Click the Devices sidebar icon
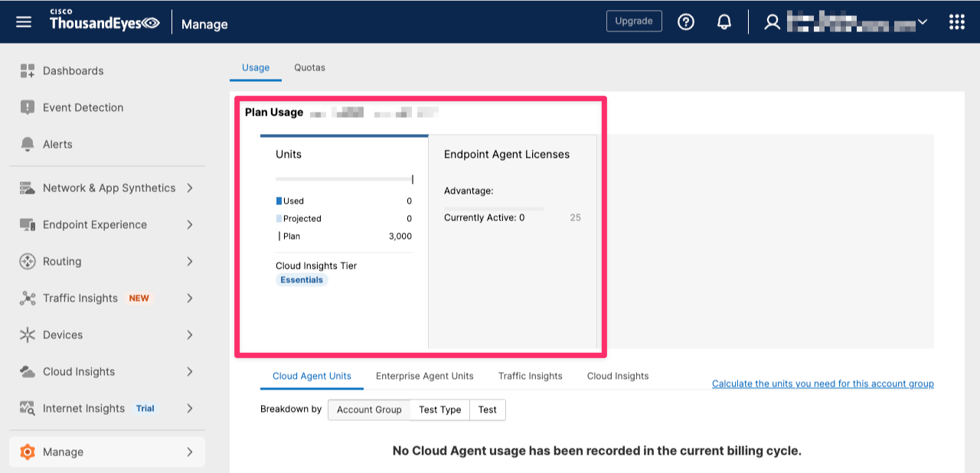The image size is (980, 473). pos(28,335)
